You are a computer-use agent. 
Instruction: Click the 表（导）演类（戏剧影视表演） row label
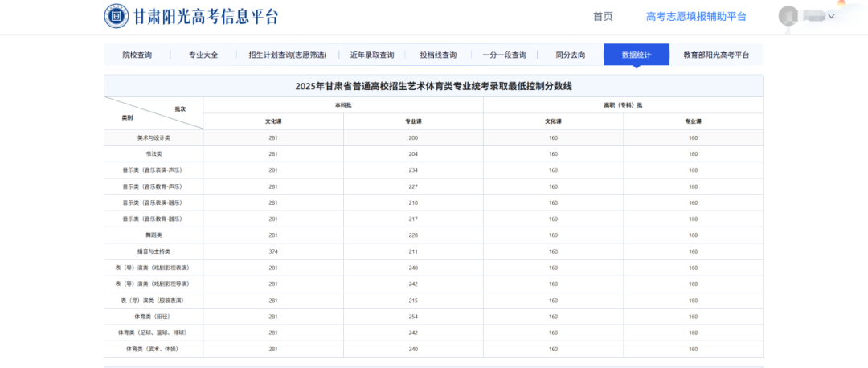(154, 268)
